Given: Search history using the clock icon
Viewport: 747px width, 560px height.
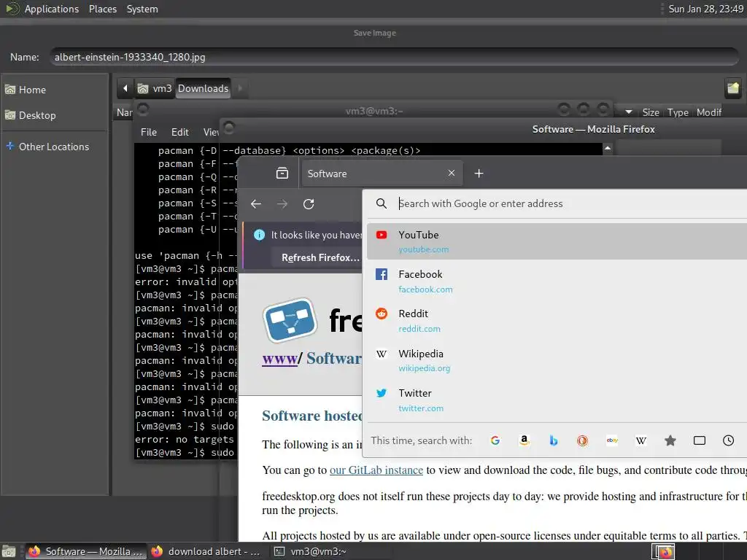Looking at the screenshot, I should point(728,440).
